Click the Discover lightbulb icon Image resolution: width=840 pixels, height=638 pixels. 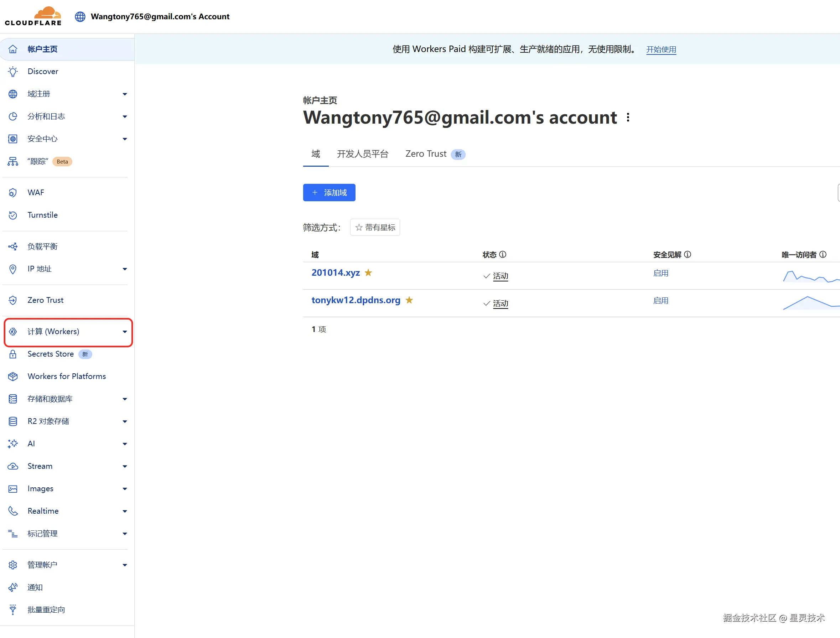tap(13, 71)
